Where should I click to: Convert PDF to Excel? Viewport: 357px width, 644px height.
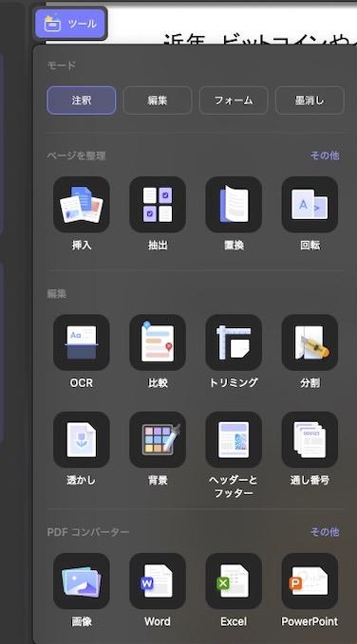234,580
